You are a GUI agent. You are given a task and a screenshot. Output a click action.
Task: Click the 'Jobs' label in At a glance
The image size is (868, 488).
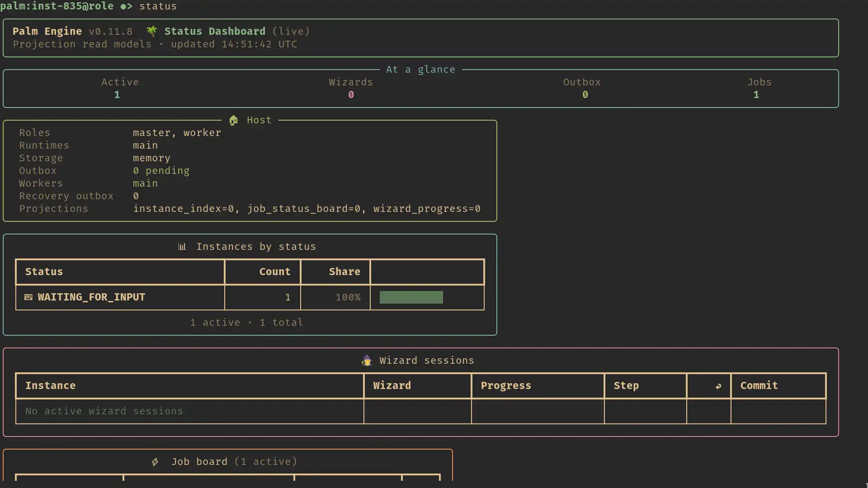click(759, 82)
